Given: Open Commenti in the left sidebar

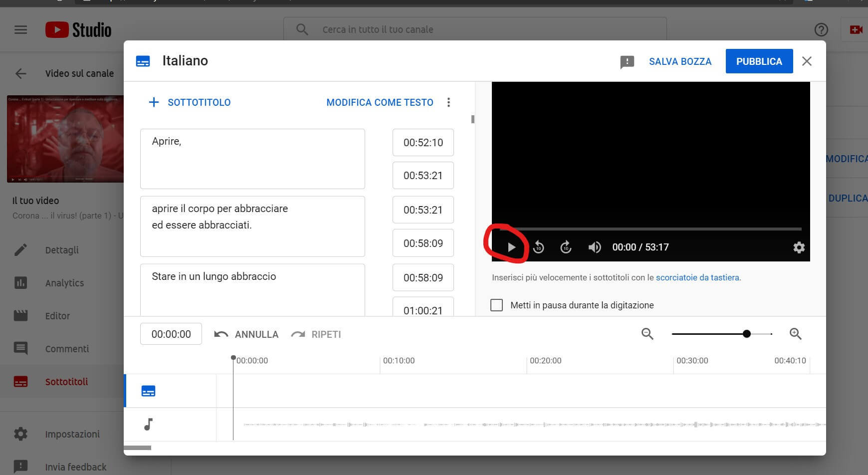Looking at the screenshot, I should pyautogui.click(x=67, y=349).
